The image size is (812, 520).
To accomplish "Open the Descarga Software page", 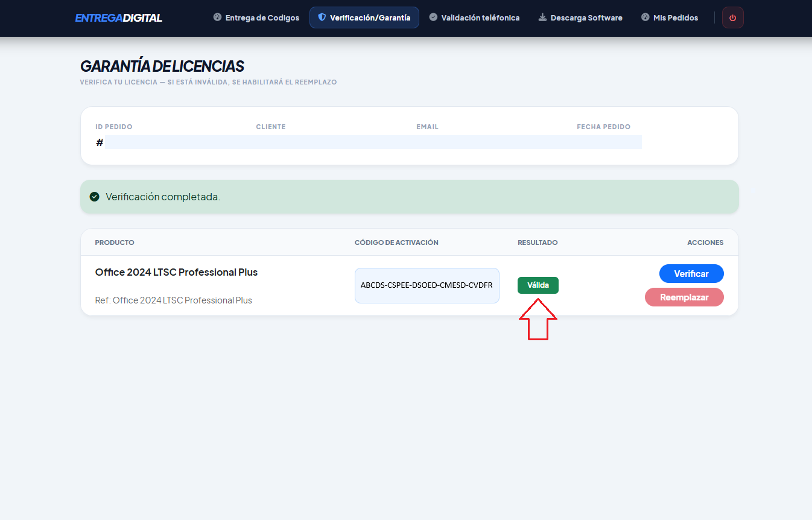I will (580, 17).
